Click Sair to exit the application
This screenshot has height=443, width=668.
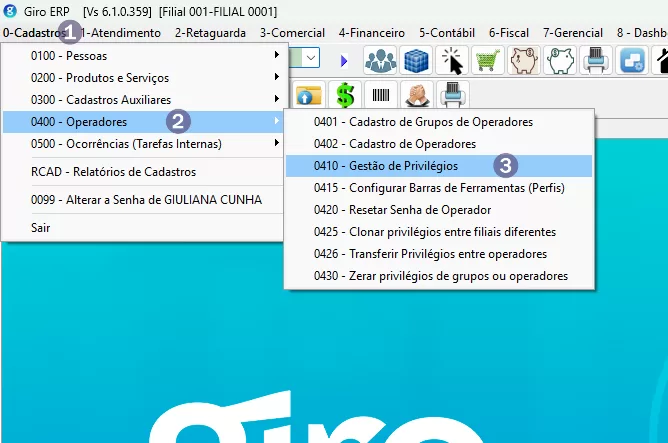pos(41,227)
